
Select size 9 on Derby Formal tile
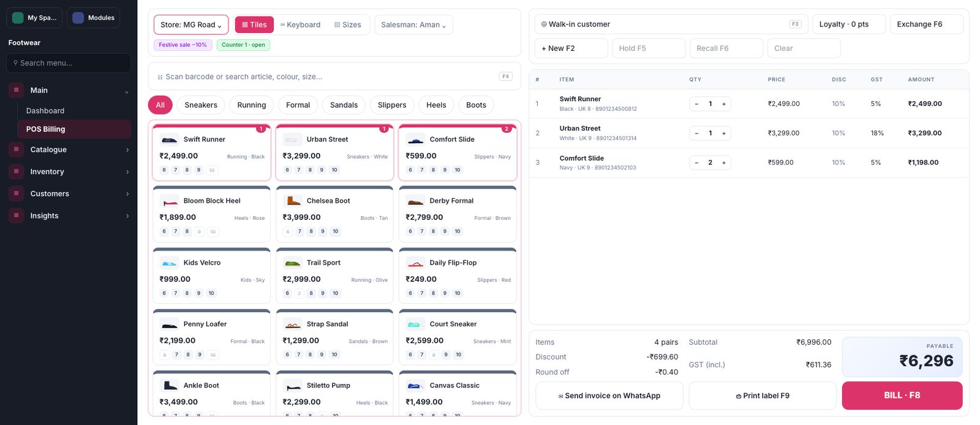(445, 231)
